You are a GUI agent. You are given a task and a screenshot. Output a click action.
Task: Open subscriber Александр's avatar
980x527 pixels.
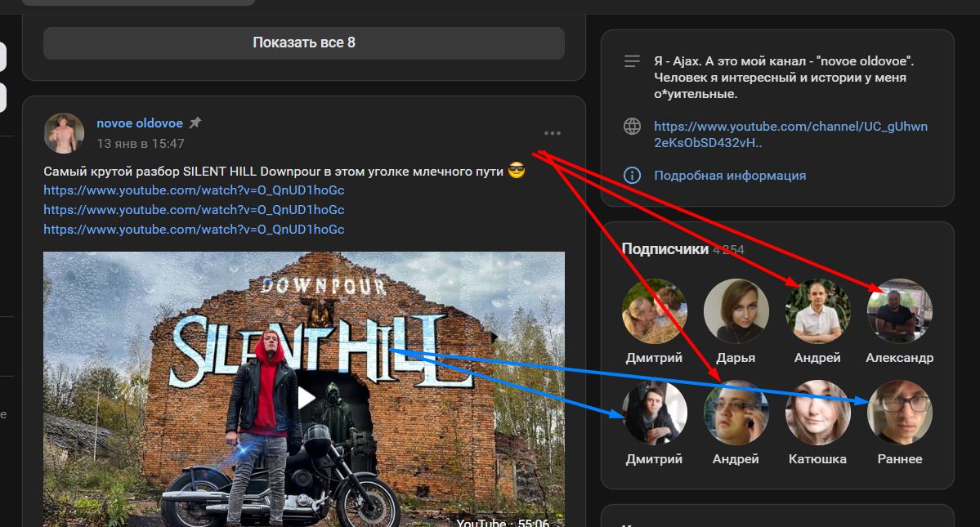(x=899, y=311)
